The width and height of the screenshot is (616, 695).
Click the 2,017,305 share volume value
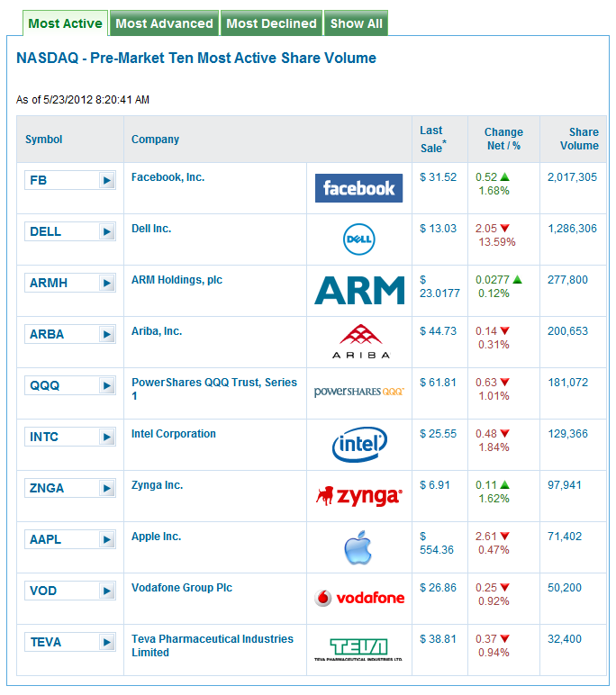(x=572, y=177)
